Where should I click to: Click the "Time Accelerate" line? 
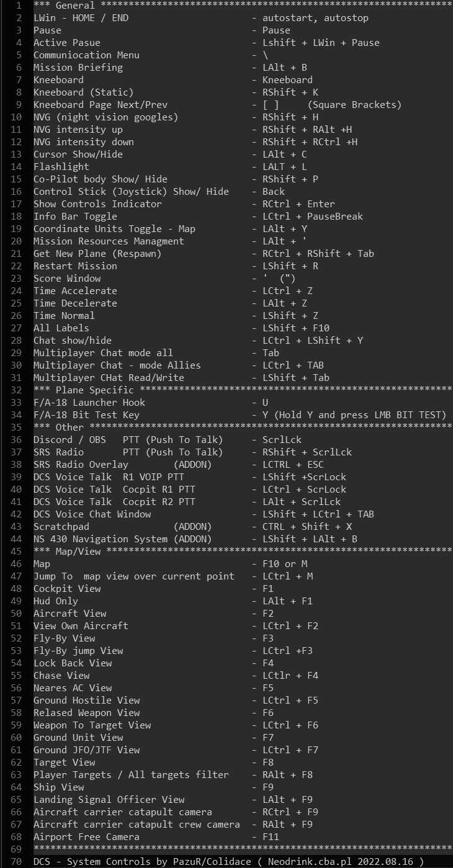coord(75,291)
